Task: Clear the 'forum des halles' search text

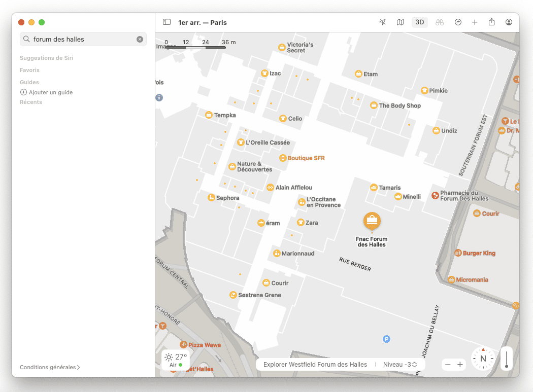Action: click(140, 40)
